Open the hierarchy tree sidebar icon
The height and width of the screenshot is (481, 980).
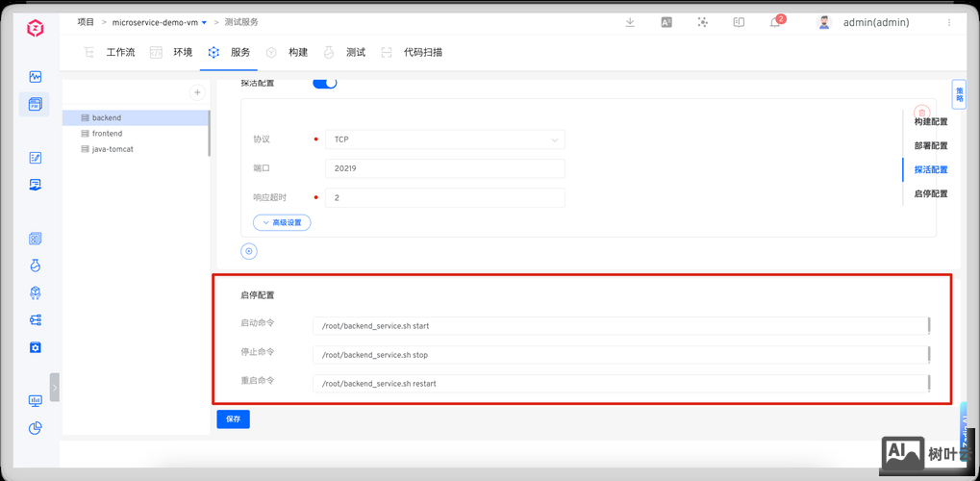tap(35, 320)
